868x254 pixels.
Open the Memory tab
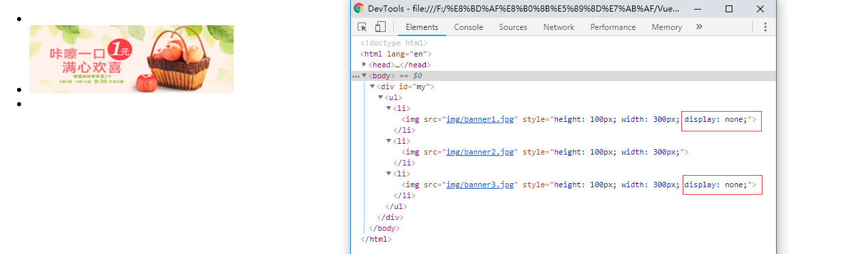coord(666,27)
